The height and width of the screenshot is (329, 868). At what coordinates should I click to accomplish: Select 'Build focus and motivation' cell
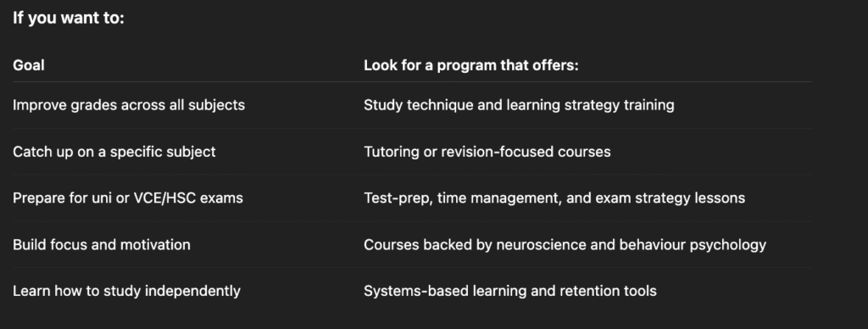point(102,245)
